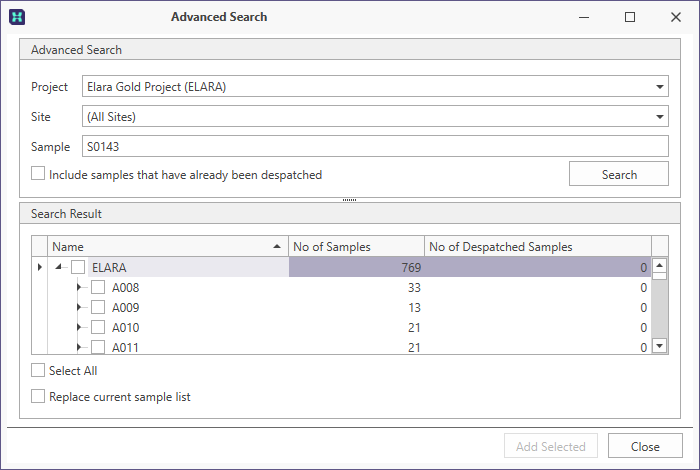Tick the A009 row checkbox
This screenshot has height=470, width=700.
click(98, 308)
